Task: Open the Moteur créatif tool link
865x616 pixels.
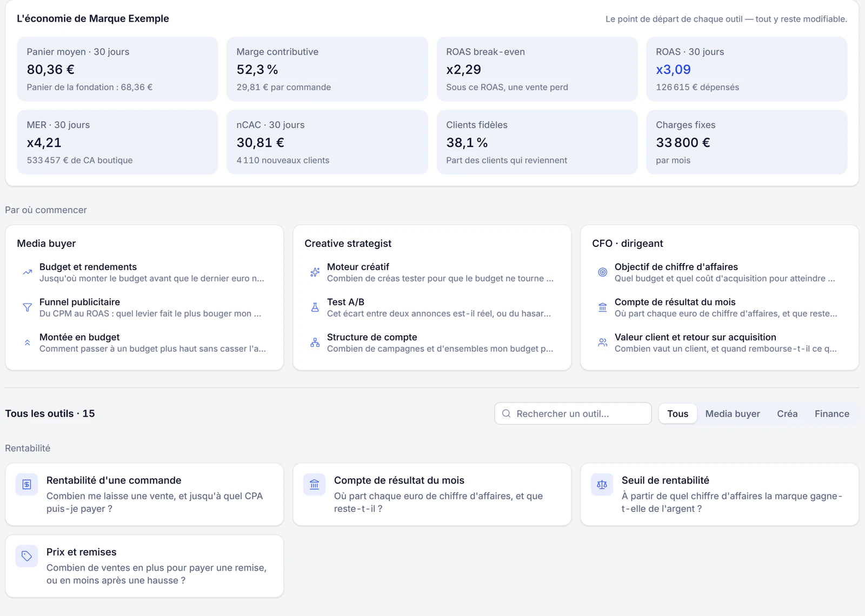Action: [x=432, y=272]
